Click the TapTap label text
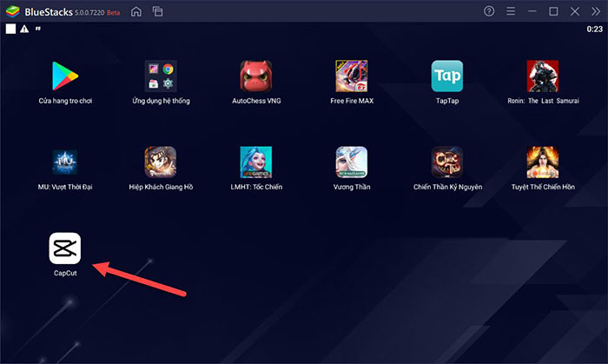This screenshot has width=608, height=364. [x=447, y=101]
